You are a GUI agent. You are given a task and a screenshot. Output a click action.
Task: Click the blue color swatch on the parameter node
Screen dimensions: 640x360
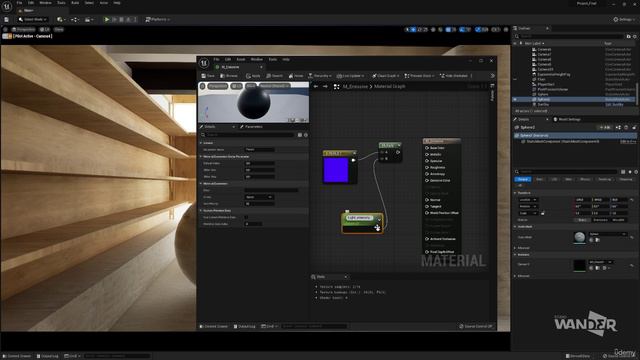pyautogui.click(x=336, y=170)
